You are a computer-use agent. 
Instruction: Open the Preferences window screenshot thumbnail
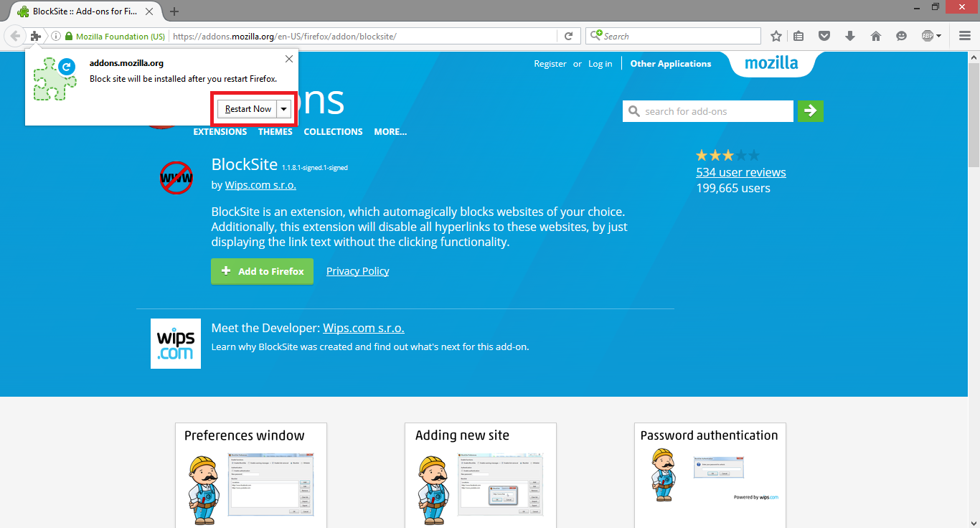click(x=251, y=476)
